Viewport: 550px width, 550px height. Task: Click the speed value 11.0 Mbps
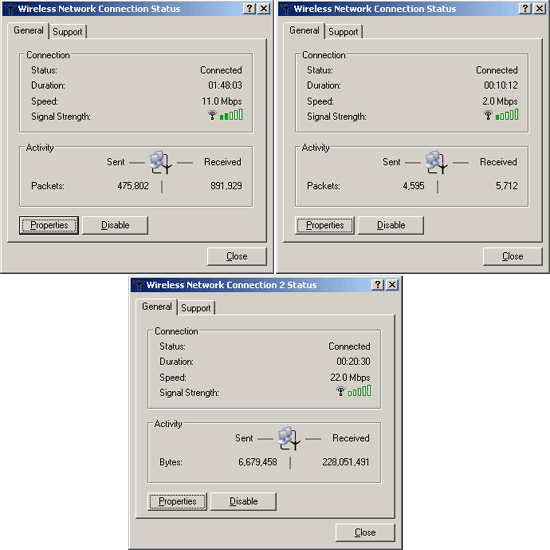222,101
